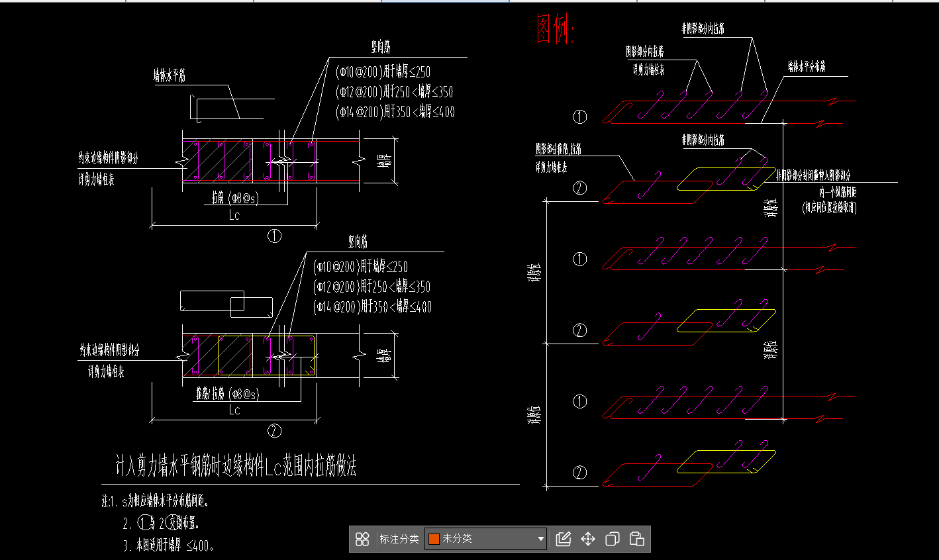This screenshot has height=560, width=939.
Task: Click note 2 about ①与②交错布置
Action: pyautogui.click(x=161, y=524)
